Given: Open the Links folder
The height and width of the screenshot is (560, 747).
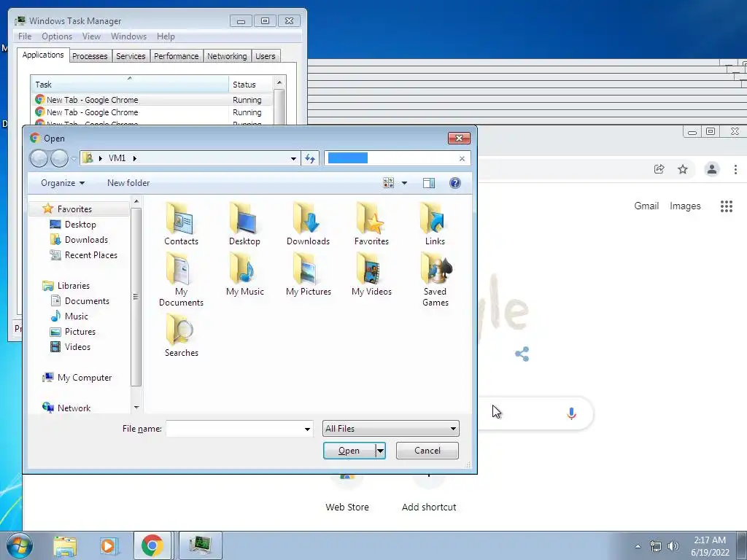Looking at the screenshot, I should 435,224.
